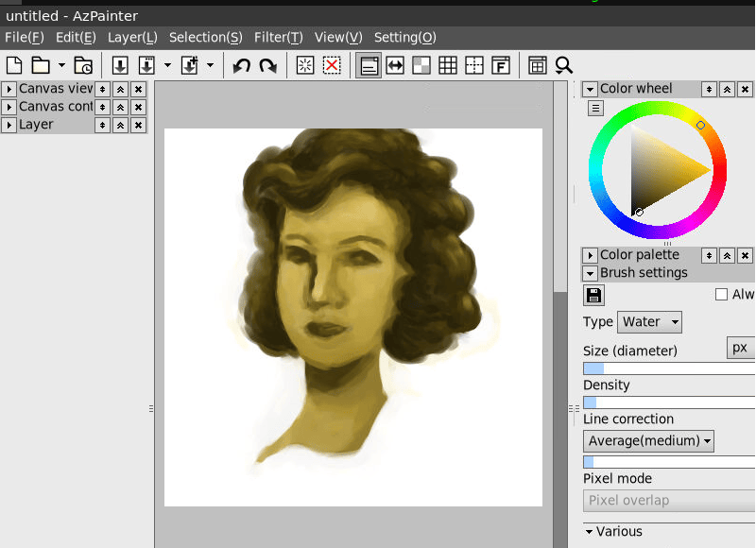The width and height of the screenshot is (756, 548).
Task: Open the Average(medium) line correction dropdown
Action: pyautogui.click(x=648, y=441)
